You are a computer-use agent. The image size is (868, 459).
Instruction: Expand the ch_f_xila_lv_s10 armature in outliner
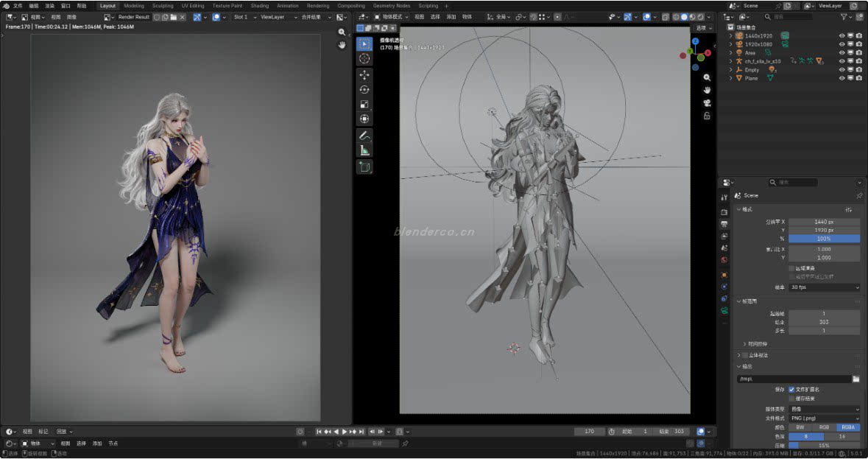coord(731,61)
